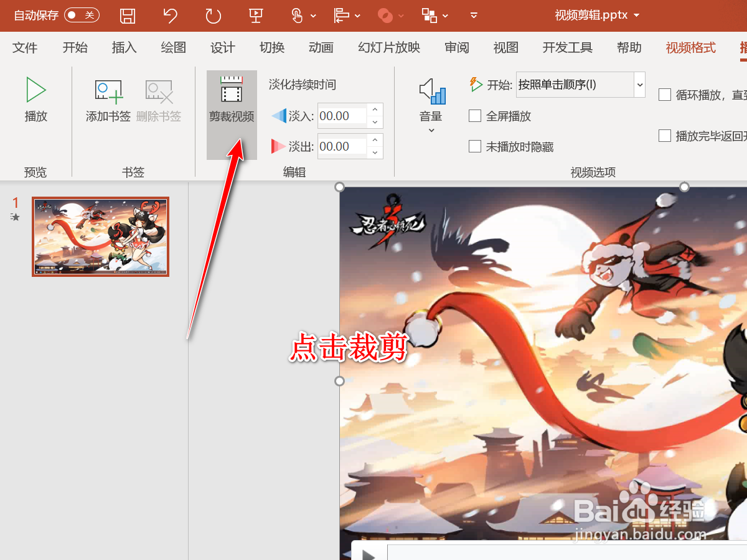This screenshot has width=747, height=560.
Task: Switch to the 设计 (Design) tab
Action: point(223,48)
